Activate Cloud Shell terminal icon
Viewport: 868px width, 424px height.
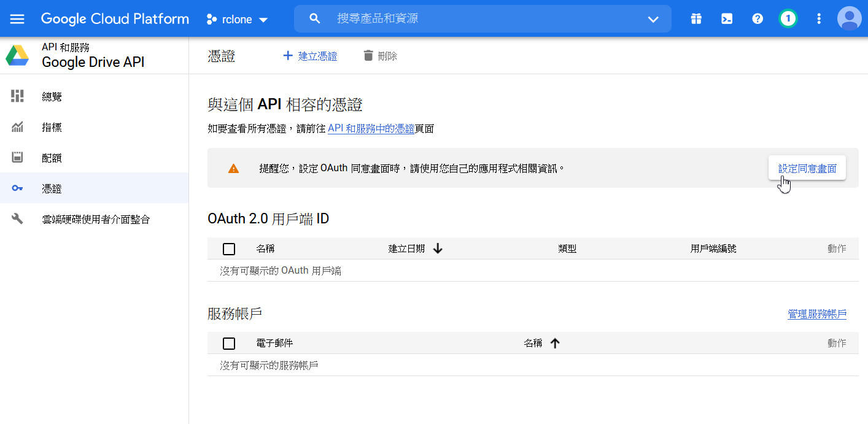tap(726, 19)
